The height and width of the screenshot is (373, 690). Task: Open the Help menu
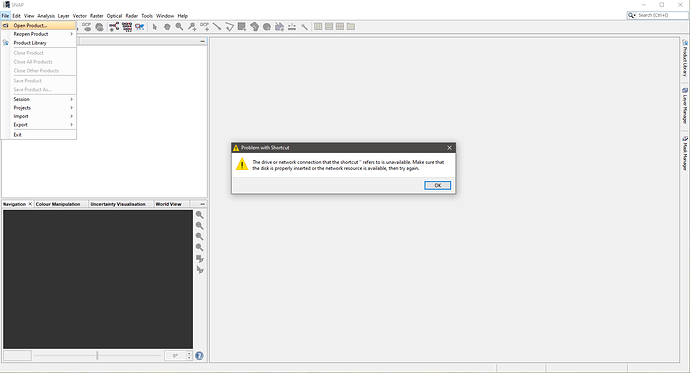coord(183,16)
